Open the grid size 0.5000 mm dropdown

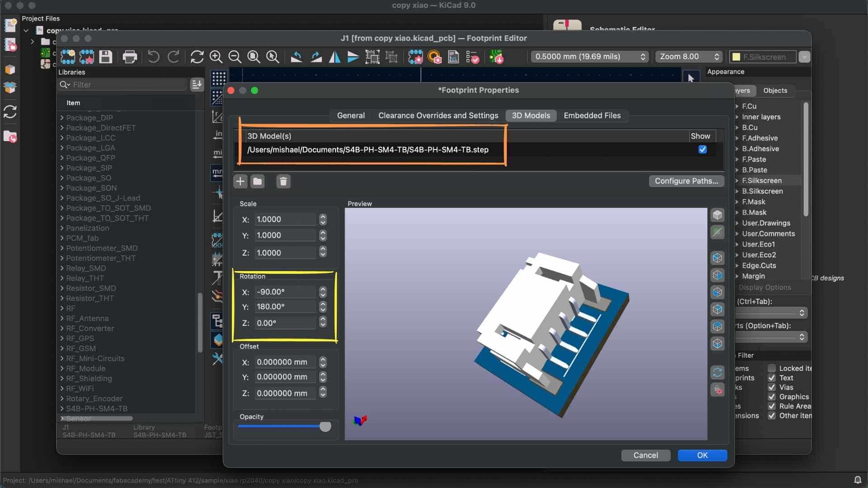tap(590, 56)
